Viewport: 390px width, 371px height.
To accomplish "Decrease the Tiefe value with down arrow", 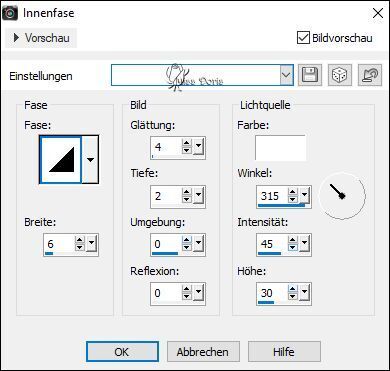I will [x=187, y=200].
